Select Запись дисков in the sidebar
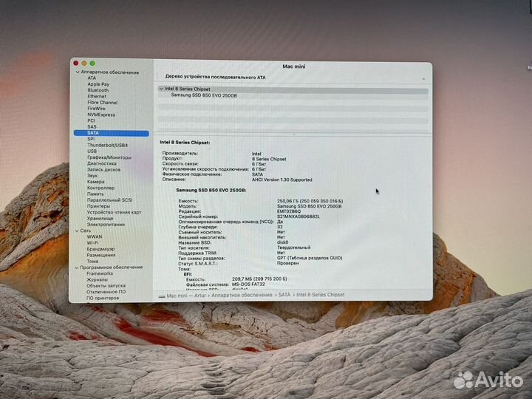Screen dimensions: 532x399 point(104,170)
